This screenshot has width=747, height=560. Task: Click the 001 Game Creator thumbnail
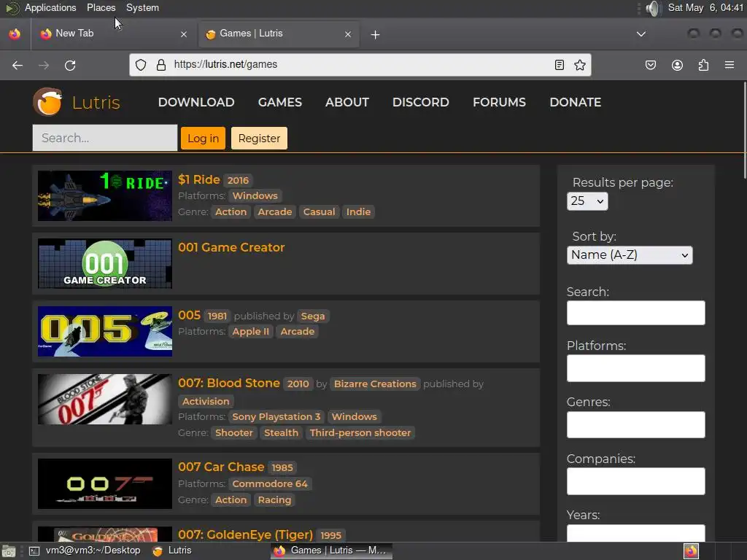(x=105, y=264)
